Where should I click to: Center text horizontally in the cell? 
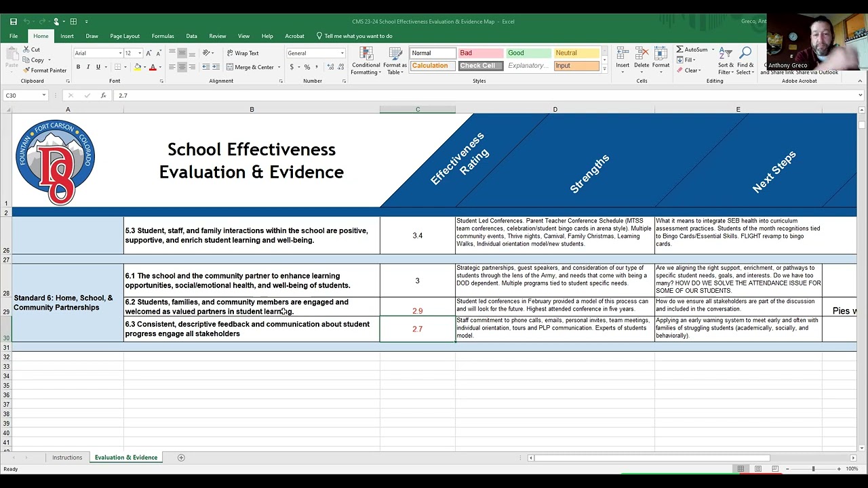tap(182, 67)
